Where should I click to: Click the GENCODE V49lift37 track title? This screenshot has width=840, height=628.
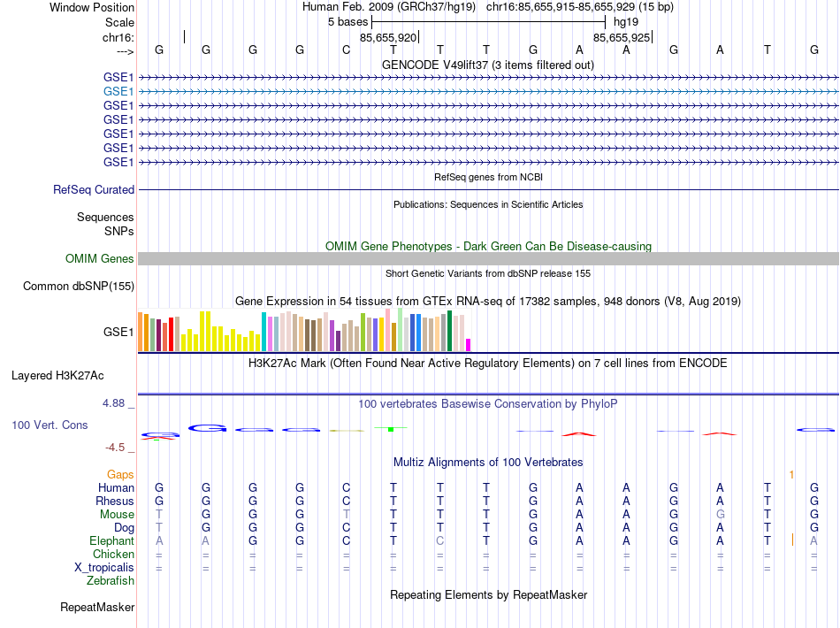[488, 65]
